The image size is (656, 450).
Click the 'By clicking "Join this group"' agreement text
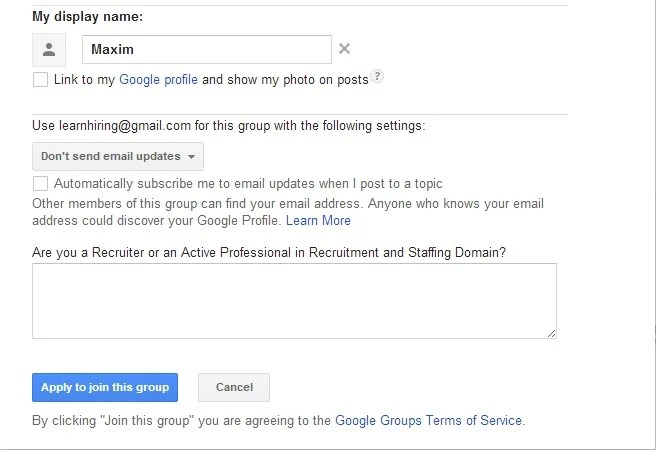180,421
